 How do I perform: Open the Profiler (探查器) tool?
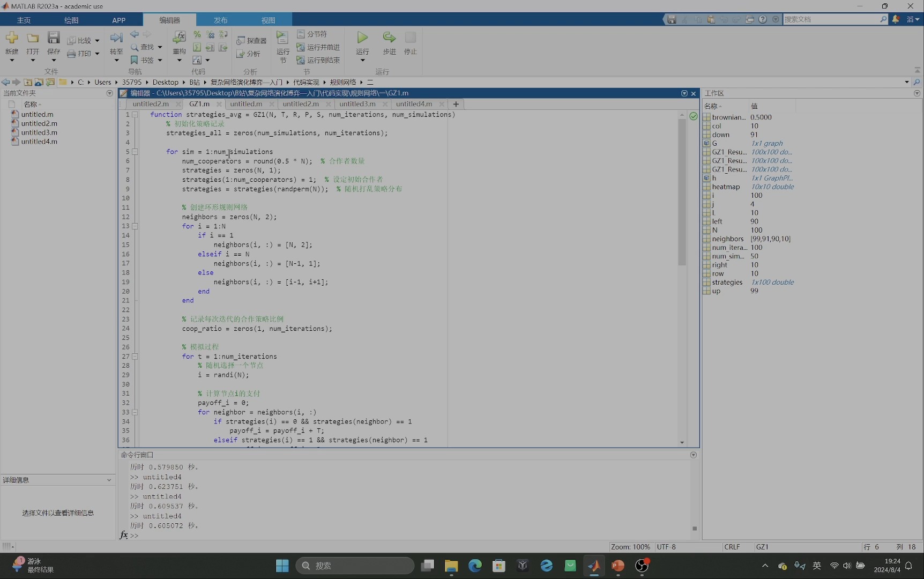coord(251,41)
